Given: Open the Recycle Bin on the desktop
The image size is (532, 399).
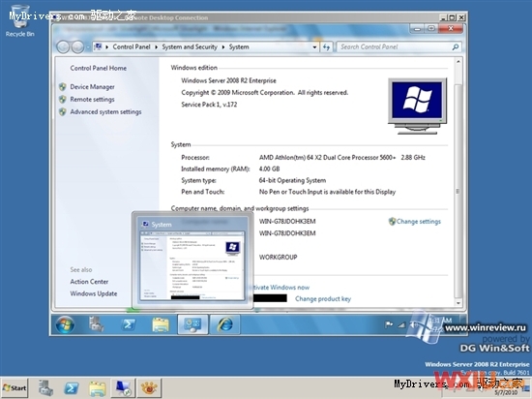Looking at the screenshot, I should (19, 20).
